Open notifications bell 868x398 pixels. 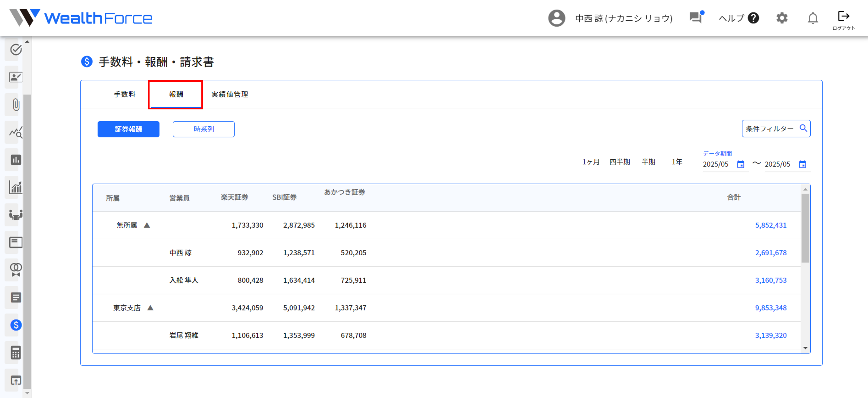(813, 18)
